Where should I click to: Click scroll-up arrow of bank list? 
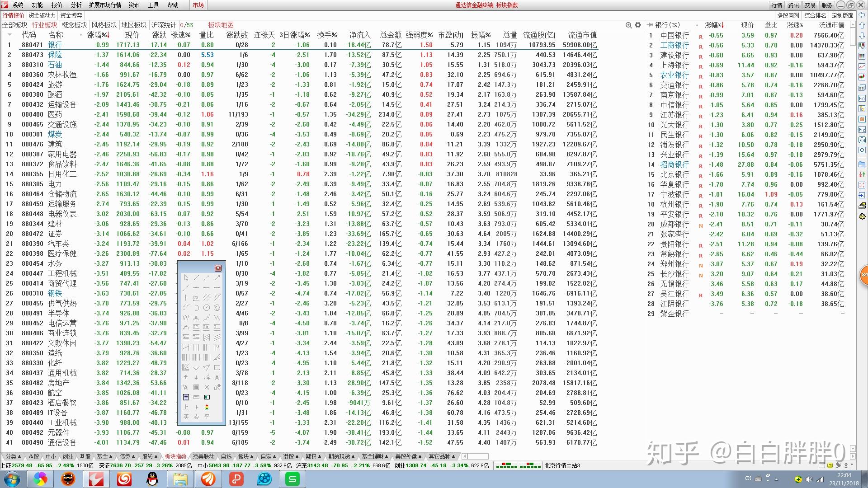[x=853, y=25]
